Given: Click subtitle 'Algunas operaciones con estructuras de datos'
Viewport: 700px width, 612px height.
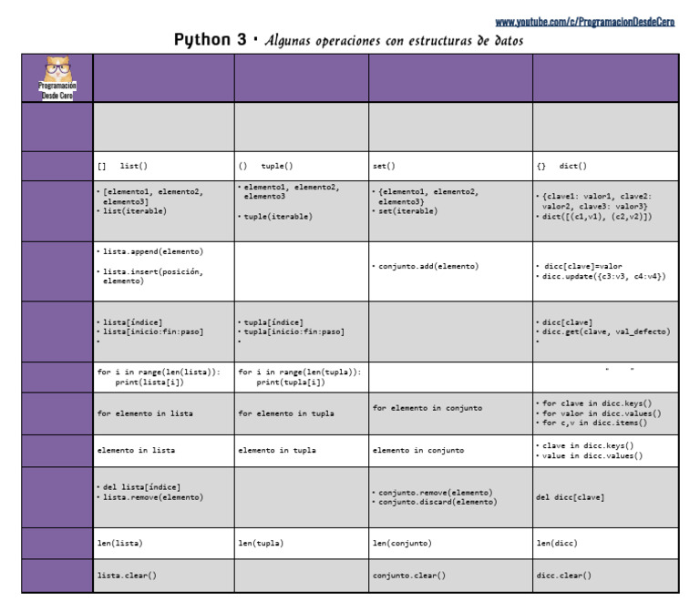Looking at the screenshot, I should (394, 41).
